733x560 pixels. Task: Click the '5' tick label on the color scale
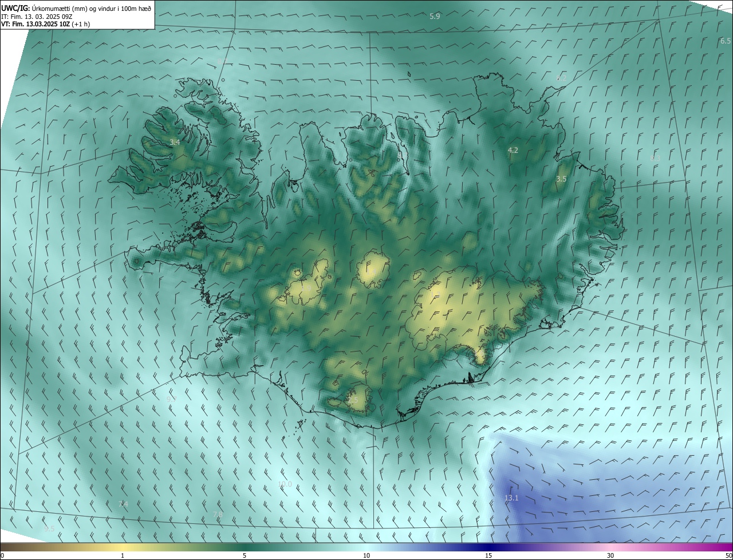(x=245, y=556)
